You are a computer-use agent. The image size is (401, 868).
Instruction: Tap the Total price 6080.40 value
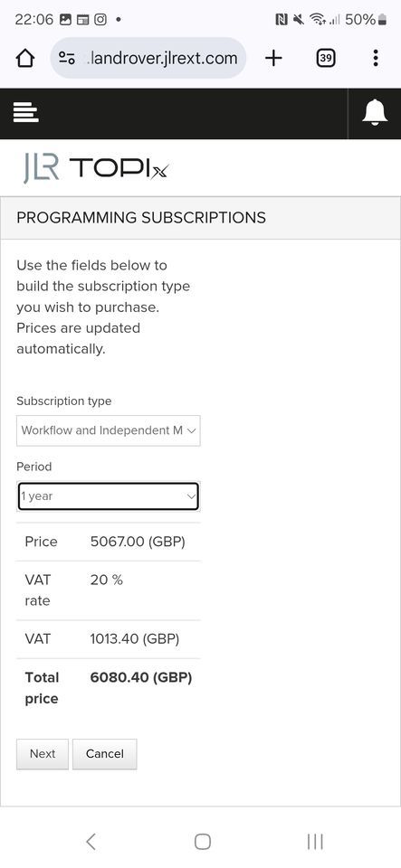141,677
